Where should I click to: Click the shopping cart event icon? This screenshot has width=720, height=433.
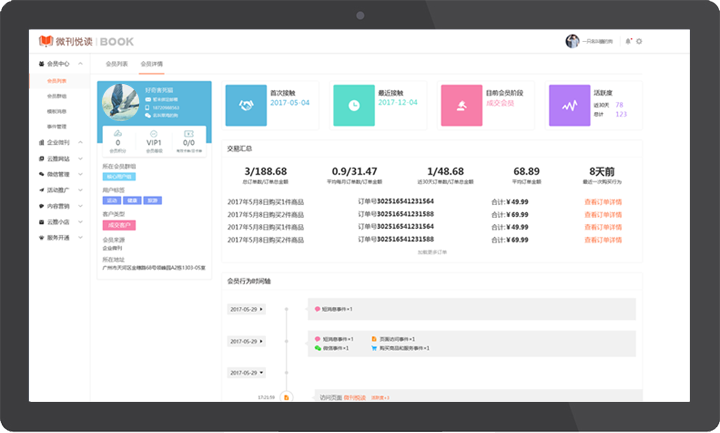374,348
